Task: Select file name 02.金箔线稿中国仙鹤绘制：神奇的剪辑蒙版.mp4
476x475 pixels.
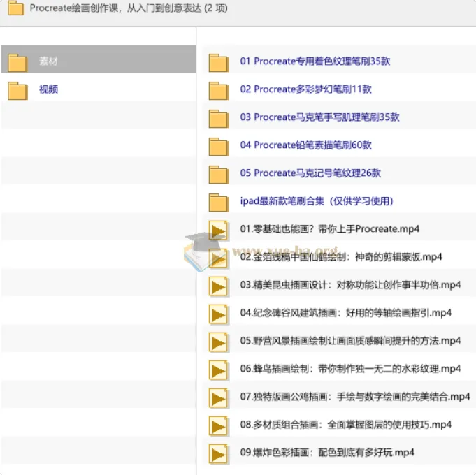Action: click(341, 257)
